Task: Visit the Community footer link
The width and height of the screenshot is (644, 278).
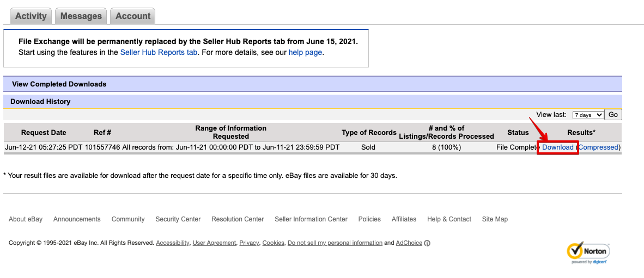Action: (x=128, y=219)
